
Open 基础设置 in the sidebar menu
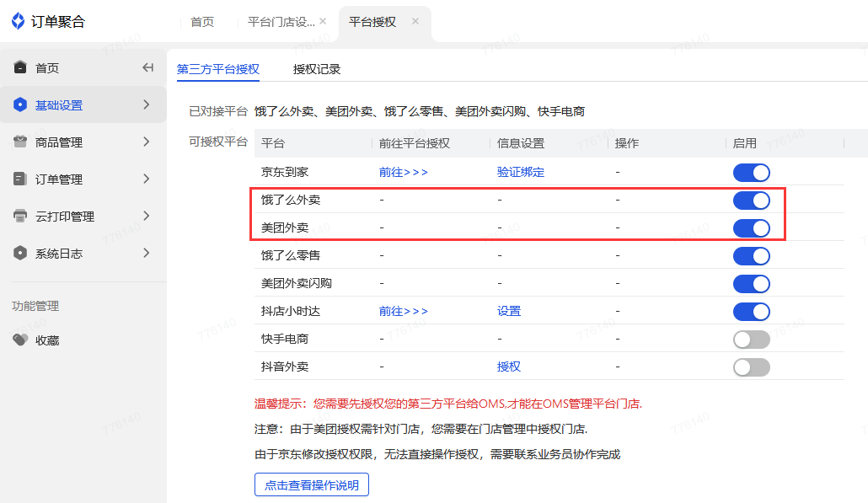pos(59,105)
